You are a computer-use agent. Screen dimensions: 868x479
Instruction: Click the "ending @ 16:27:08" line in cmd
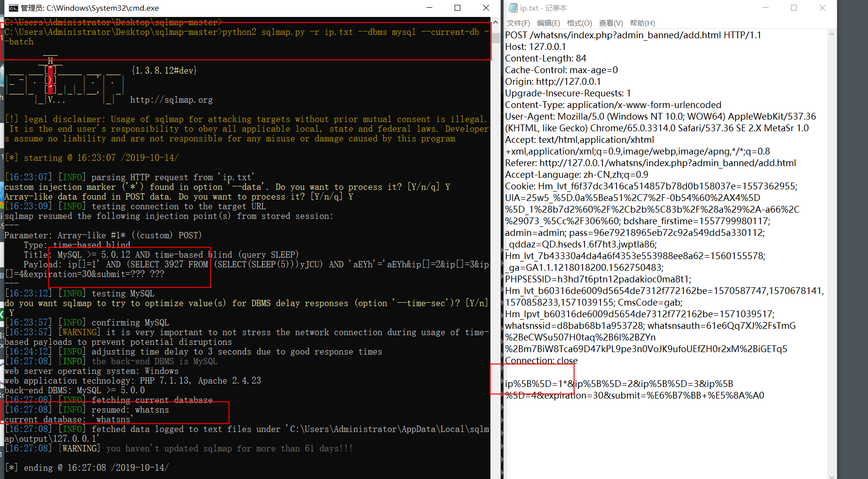[x=87, y=468]
